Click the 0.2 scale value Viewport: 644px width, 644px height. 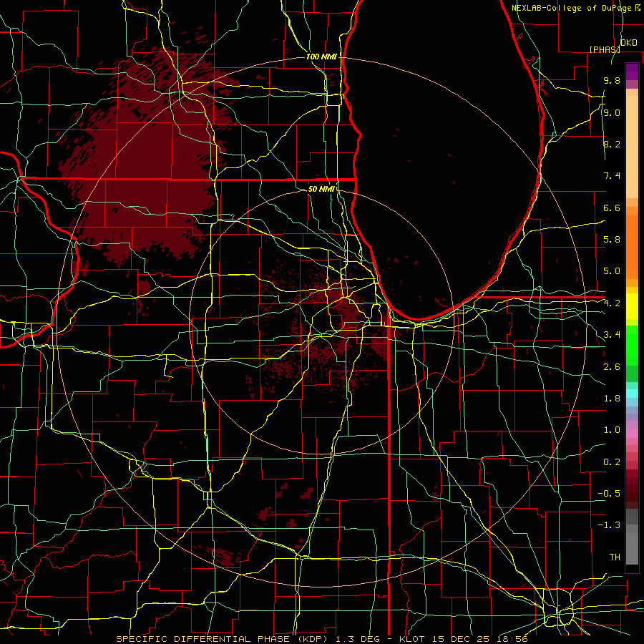point(612,462)
